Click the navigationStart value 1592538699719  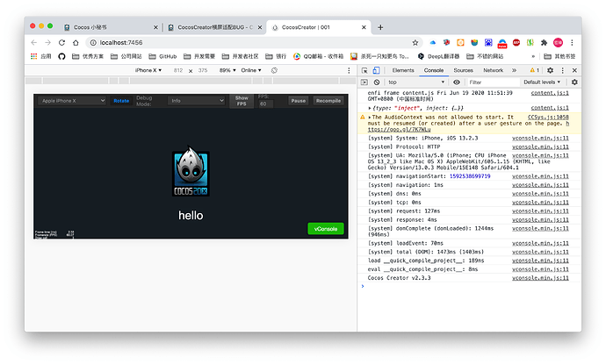(x=470, y=176)
